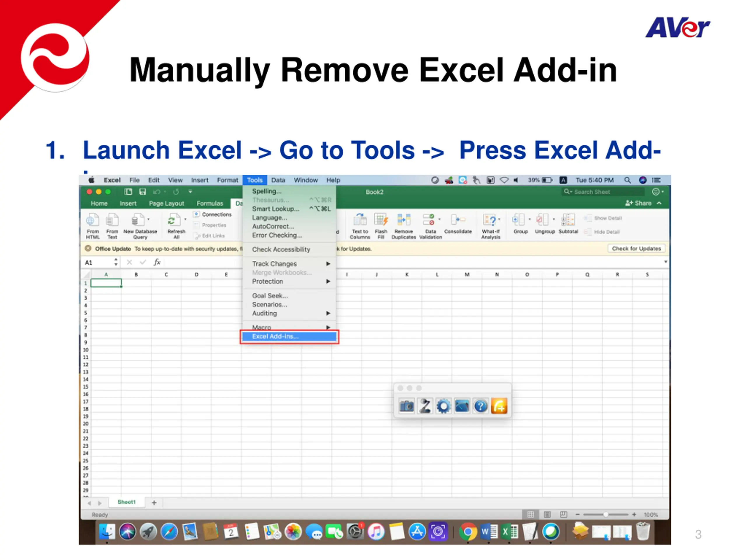Click the Ungroup icon

point(543,220)
